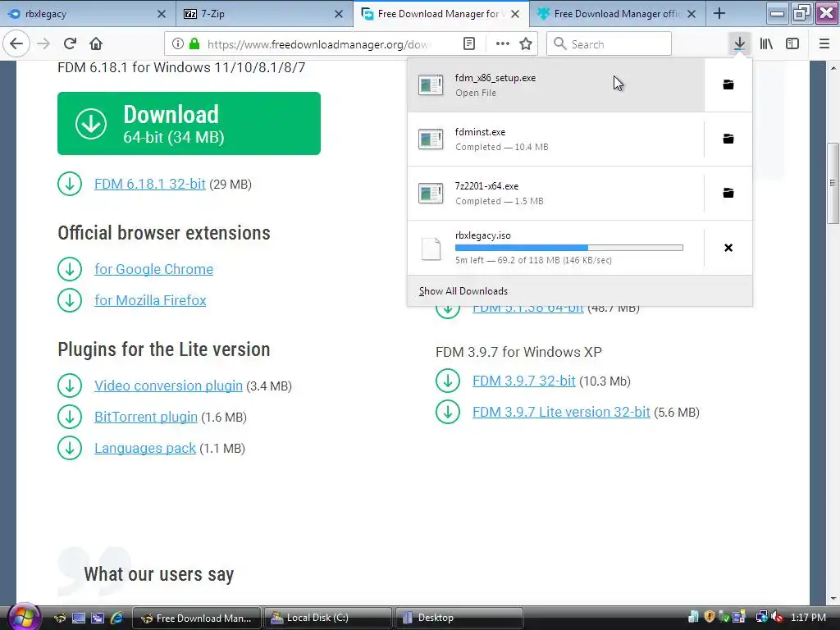840x630 pixels.
Task: Open folder containing 7z2201-x64.exe
Action: click(728, 193)
